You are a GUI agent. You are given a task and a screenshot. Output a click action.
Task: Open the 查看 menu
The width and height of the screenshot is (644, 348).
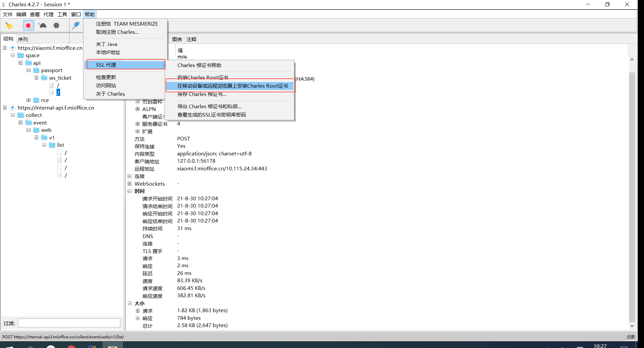coord(35,14)
